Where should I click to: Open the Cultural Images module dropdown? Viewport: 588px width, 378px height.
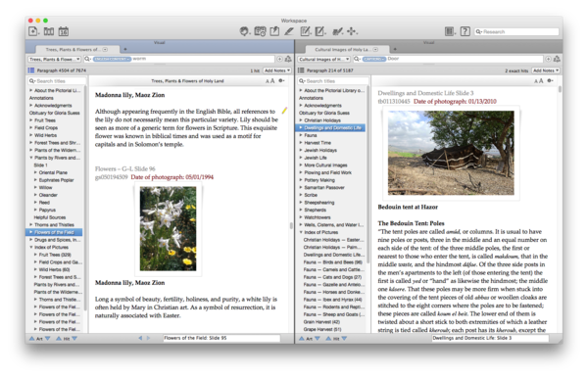point(324,59)
